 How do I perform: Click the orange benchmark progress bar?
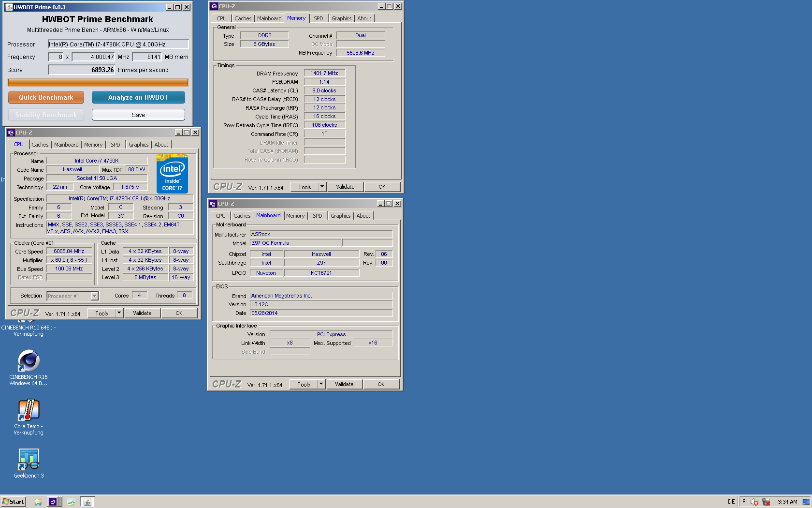click(98, 83)
